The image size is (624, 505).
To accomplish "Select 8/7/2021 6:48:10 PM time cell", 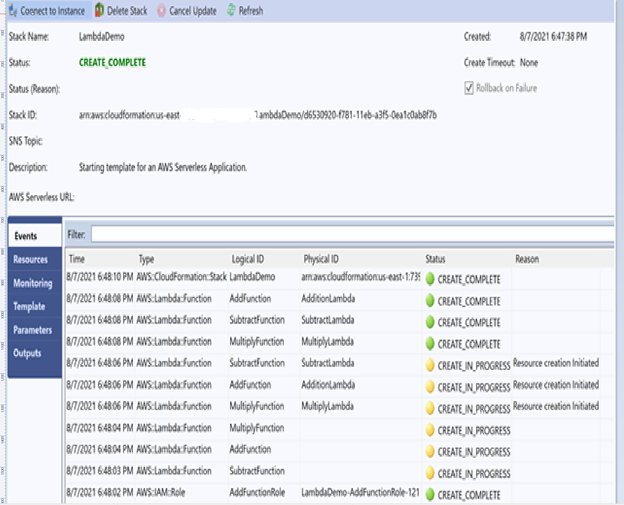I will [100, 277].
